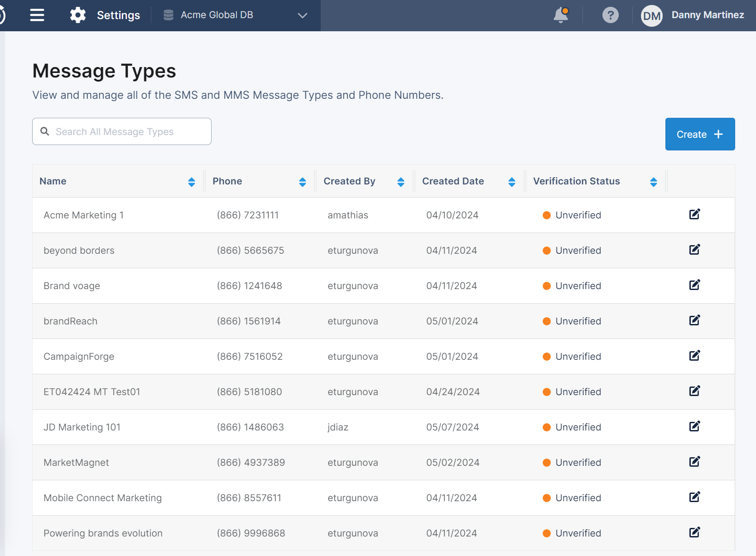Edit the JD Marketing 101 message type
This screenshot has width=756, height=556.
(x=694, y=426)
